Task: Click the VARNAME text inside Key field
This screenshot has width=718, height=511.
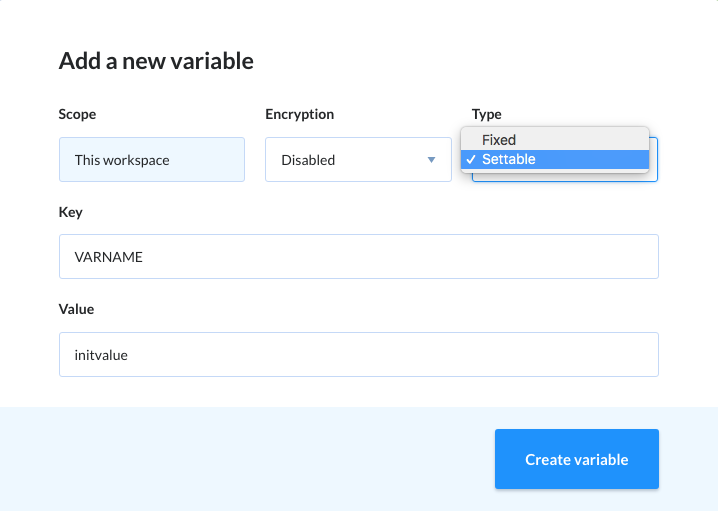Action: (x=109, y=257)
